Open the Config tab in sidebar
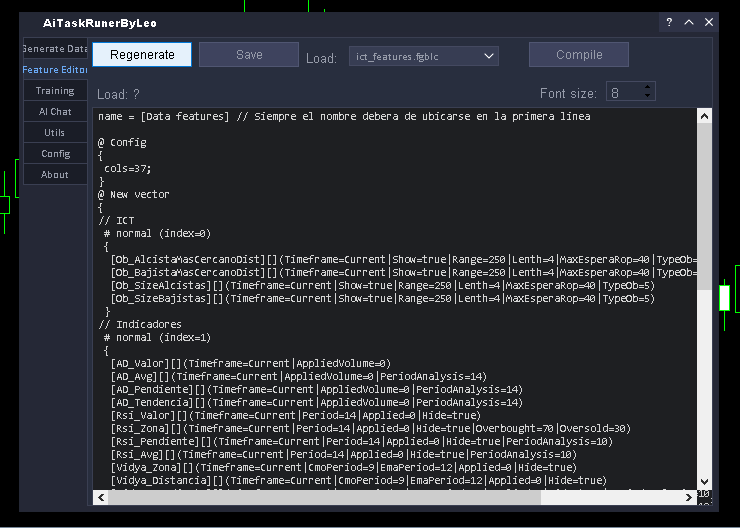Viewport: 740px width, 528px height. coord(55,154)
